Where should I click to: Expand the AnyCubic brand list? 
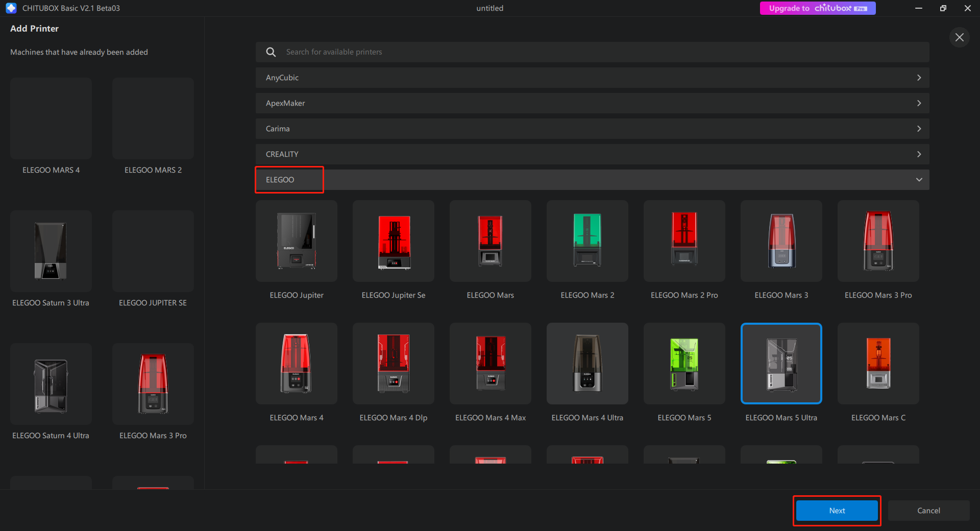coord(592,78)
